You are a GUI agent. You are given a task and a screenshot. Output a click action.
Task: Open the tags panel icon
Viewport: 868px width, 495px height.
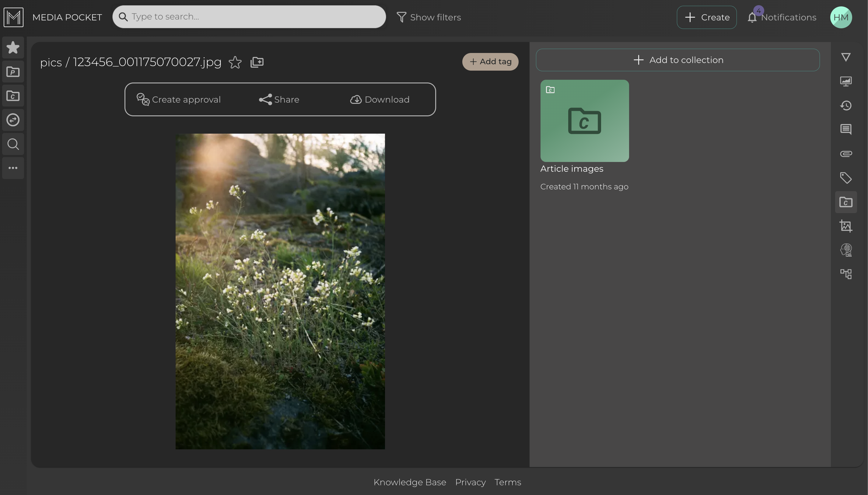(x=845, y=178)
